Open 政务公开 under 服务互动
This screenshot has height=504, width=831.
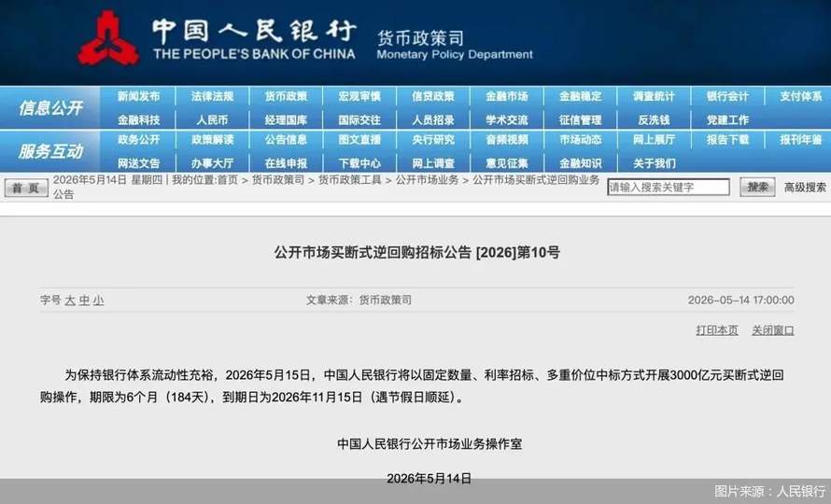(x=139, y=140)
